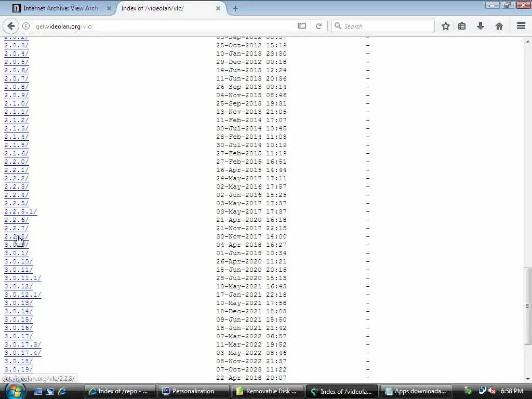This screenshot has height=399, width=532.
Task: Click the muted volume tray icon
Action: point(493,391)
